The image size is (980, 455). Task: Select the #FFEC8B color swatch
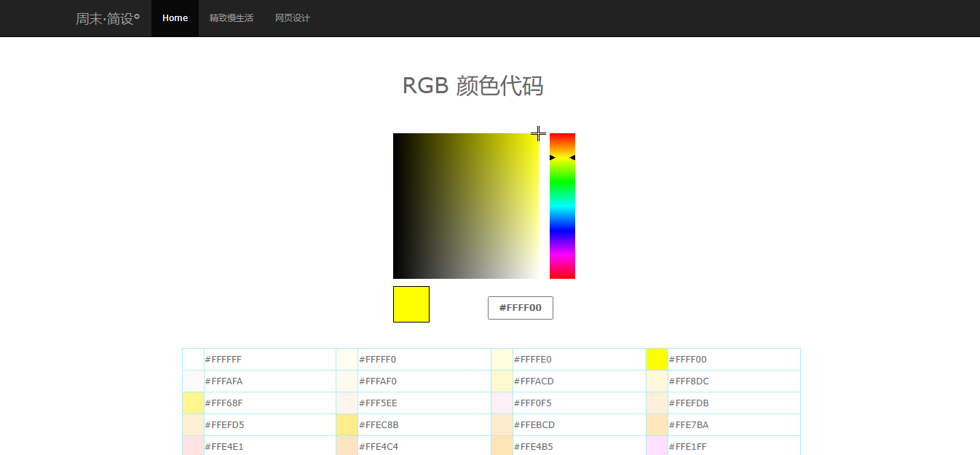[347, 425]
